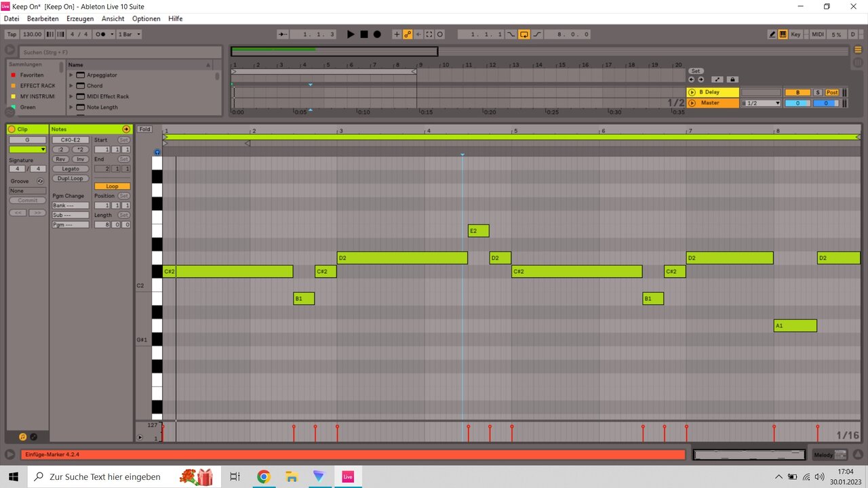Jump to next locator arrow

coord(701,79)
